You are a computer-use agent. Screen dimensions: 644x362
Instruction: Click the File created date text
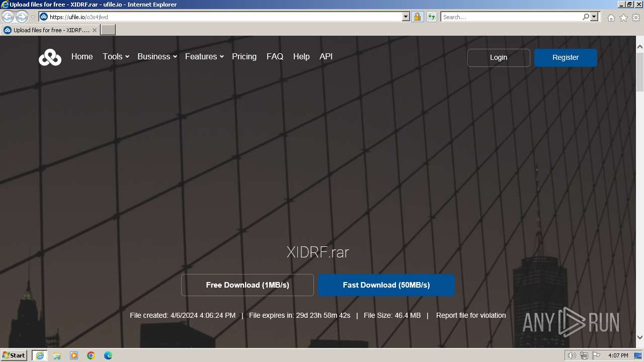pyautogui.click(x=183, y=315)
